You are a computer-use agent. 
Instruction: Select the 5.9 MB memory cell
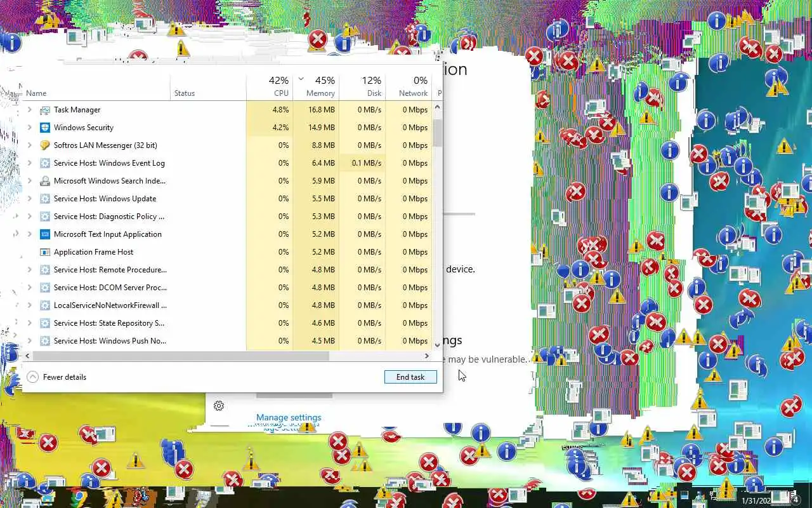click(316, 181)
